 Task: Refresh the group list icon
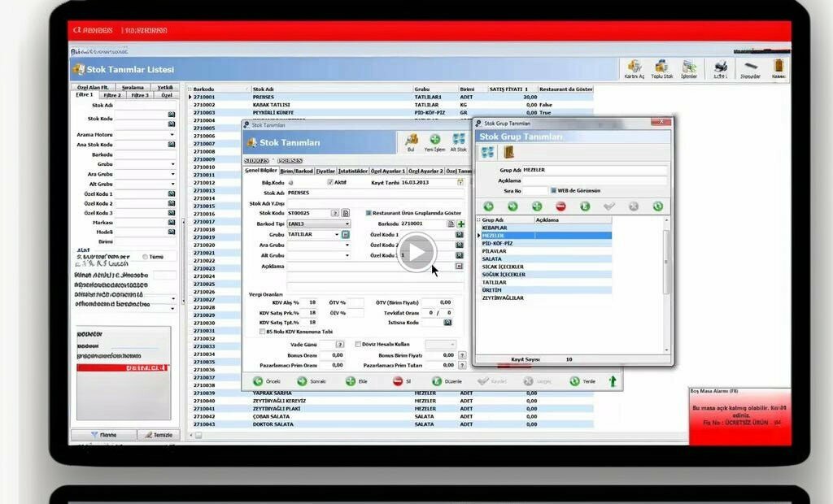click(657, 206)
